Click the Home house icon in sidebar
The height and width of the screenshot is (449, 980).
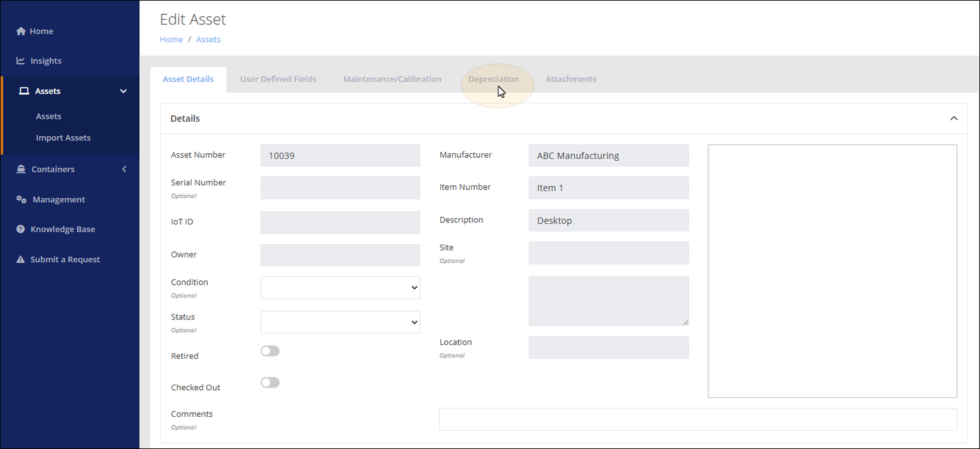point(21,31)
